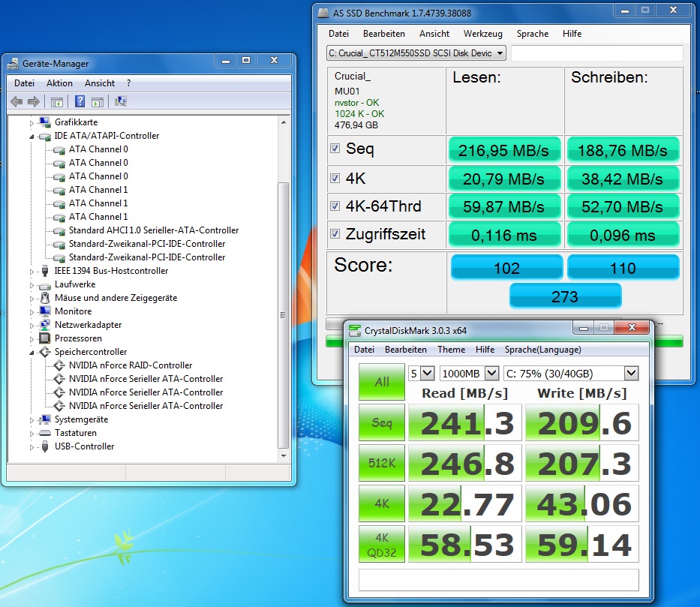Start the Seq test in CrystalDiskMark
The image size is (700, 607).
[382, 422]
